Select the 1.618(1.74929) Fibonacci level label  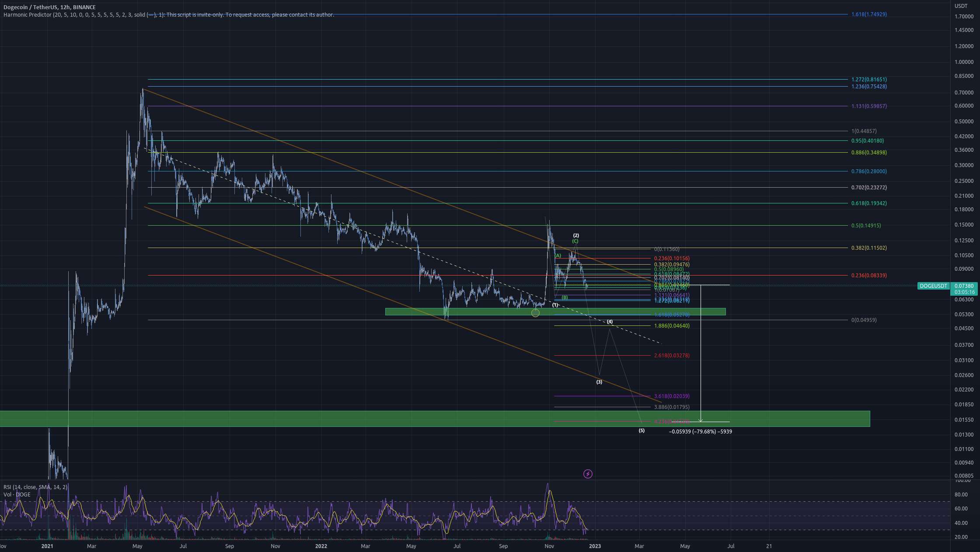click(x=869, y=14)
